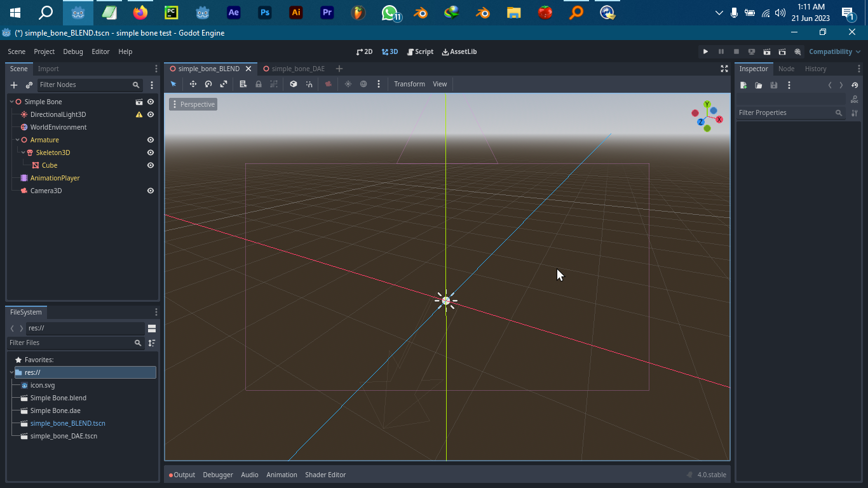868x488 pixels.
Task: Open the Project menu
Action: pyautogui.click(x=43, y=51)
